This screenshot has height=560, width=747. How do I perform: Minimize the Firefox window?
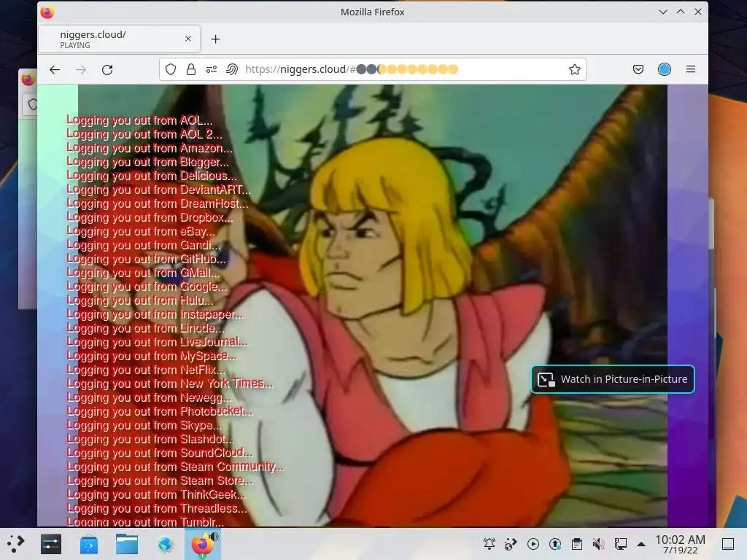[x=662, y=12]
